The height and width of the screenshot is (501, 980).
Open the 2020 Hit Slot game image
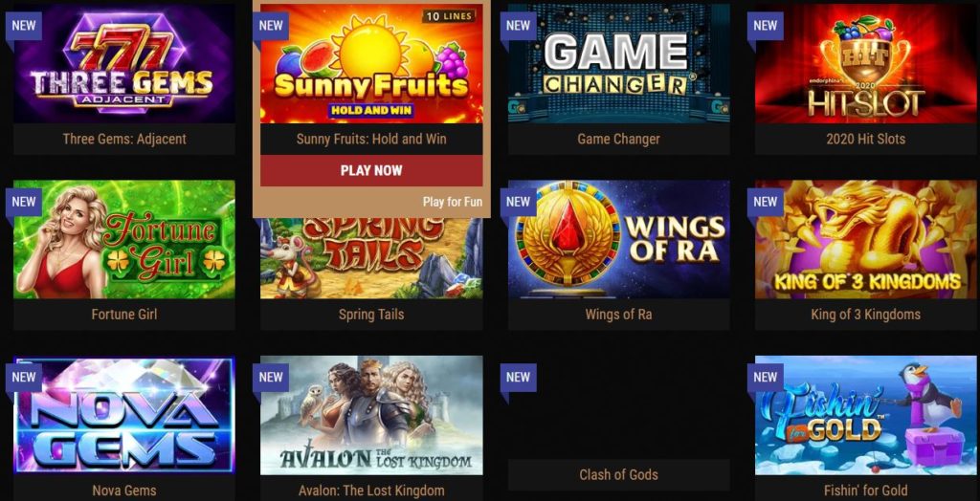tap(865, 64)
